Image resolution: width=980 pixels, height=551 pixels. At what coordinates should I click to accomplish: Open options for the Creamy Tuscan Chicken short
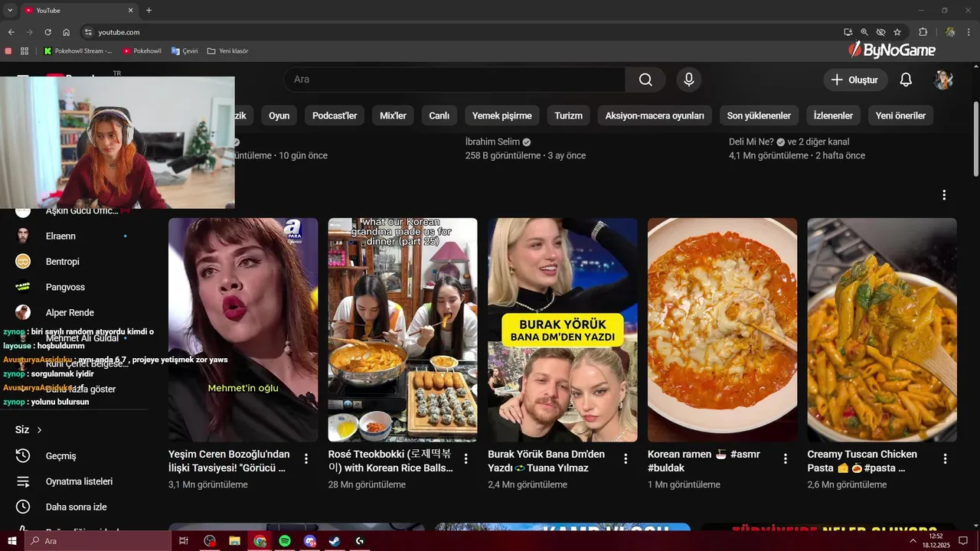tap(945, 458)
